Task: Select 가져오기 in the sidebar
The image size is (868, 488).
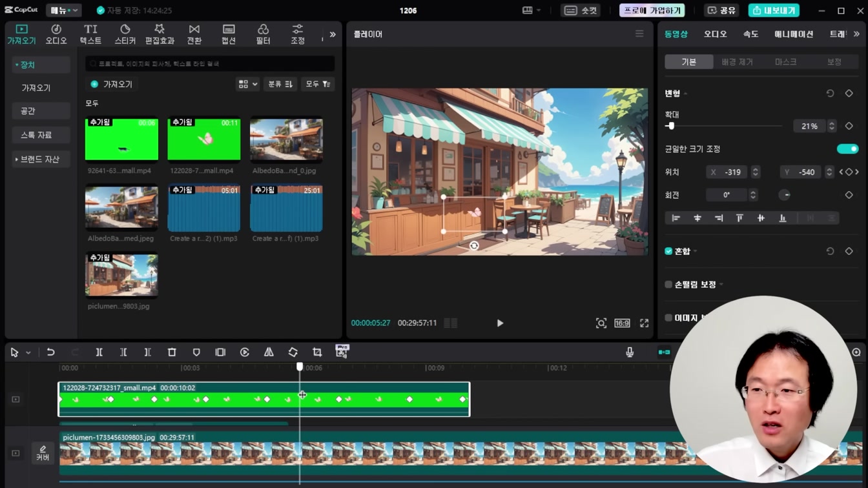Action: pyautogui.click(x=36, y=88)
